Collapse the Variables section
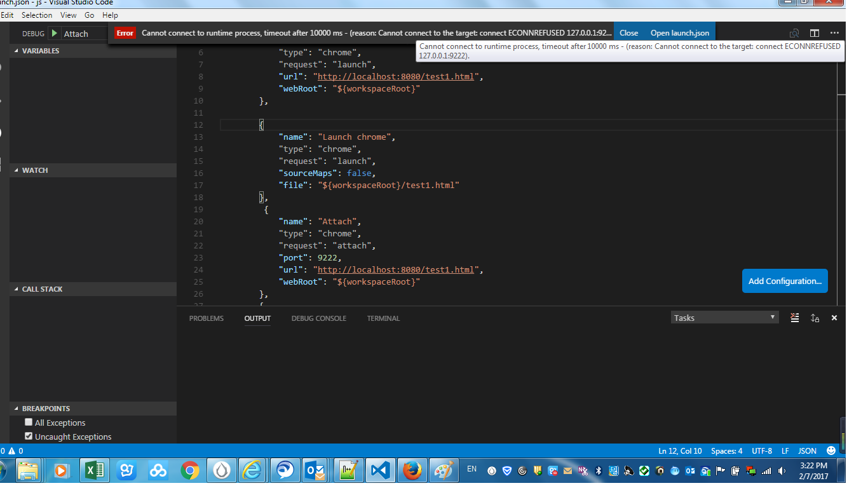Screen dimensions: 868x488 (93, 51)
